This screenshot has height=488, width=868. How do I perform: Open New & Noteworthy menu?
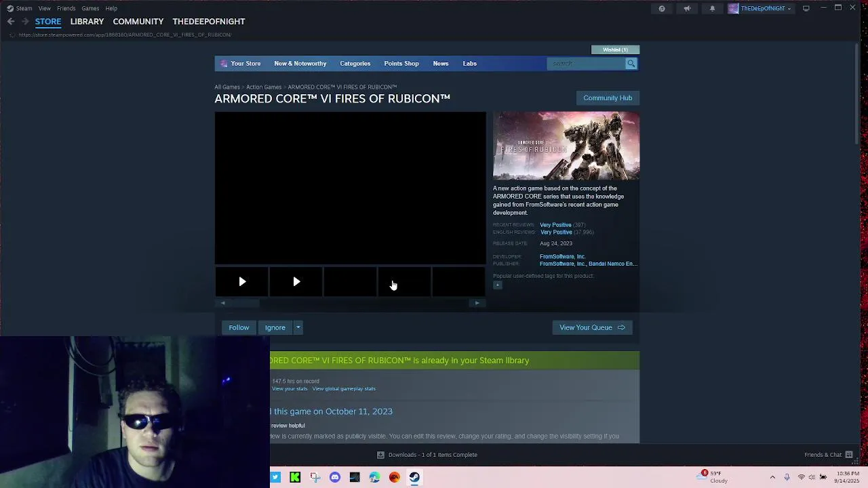point(300,64)
